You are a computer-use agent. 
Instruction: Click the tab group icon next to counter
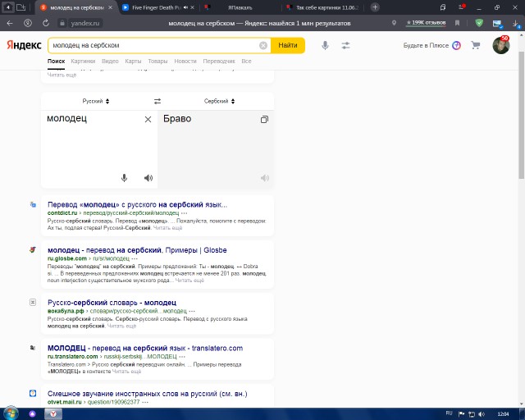click(21, 7)
